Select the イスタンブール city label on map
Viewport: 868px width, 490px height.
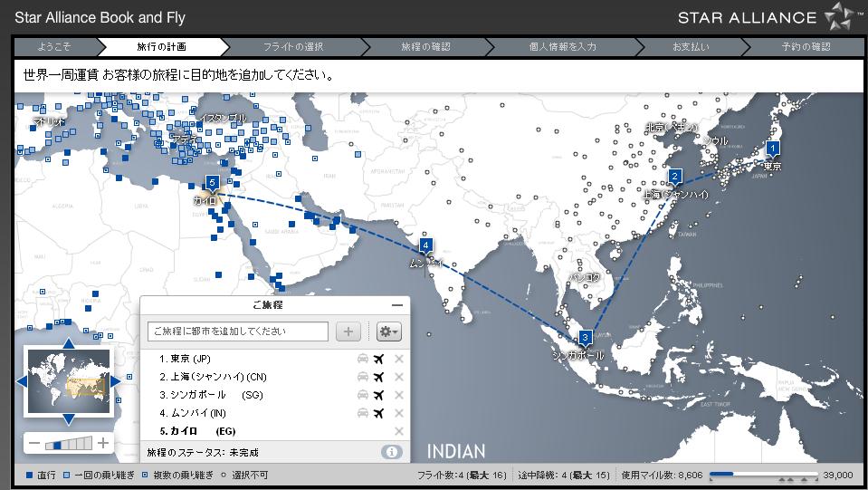[x=224, y=119]
